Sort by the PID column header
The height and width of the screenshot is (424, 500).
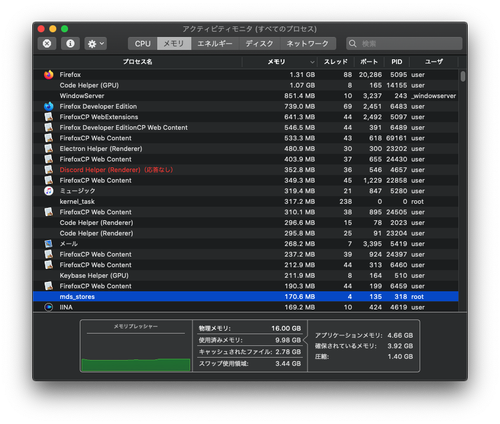coord(397,62)
